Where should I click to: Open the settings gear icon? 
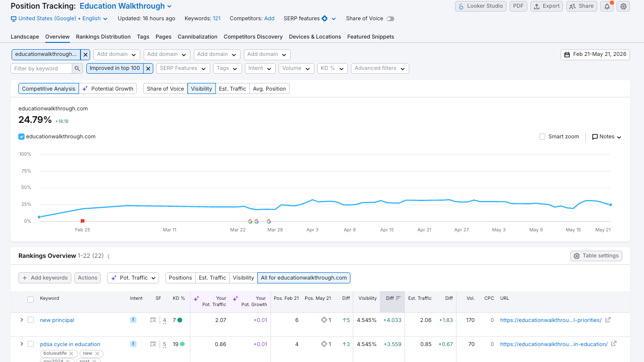point(623,6)
